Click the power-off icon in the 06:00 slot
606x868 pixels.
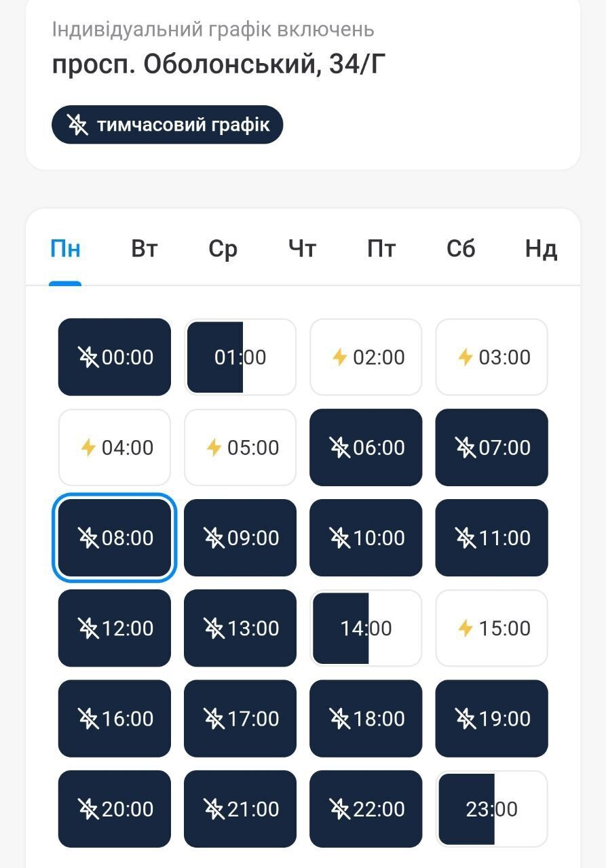(x=339, y=448)
